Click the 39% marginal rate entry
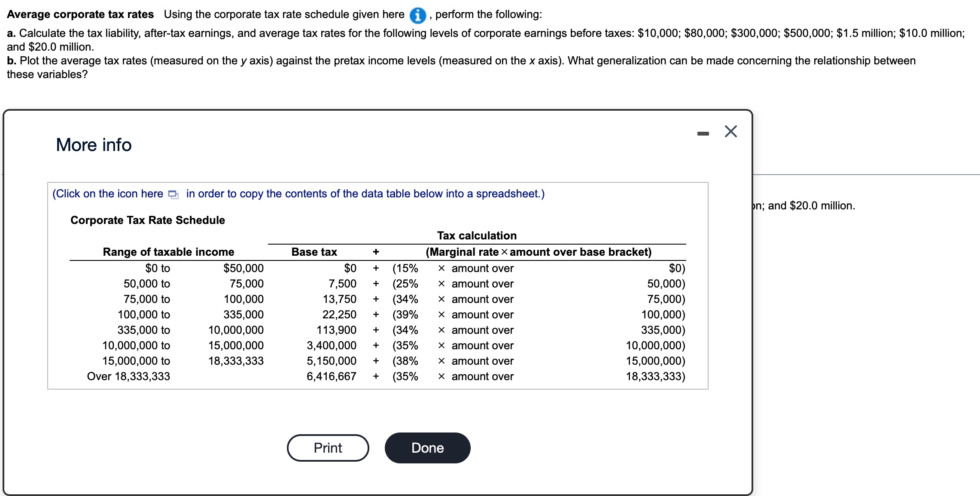This screenshot has width=980, height=496. click(x=405, y=315)
